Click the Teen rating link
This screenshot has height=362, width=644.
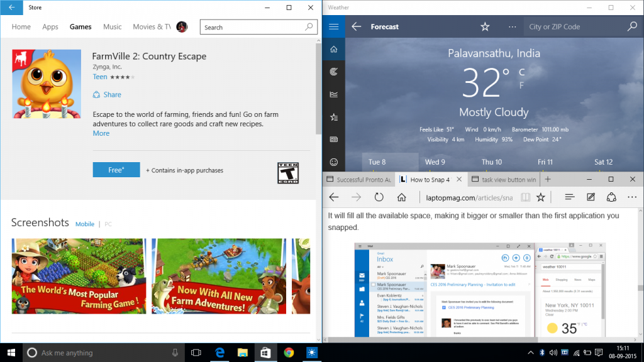(100, 77)
